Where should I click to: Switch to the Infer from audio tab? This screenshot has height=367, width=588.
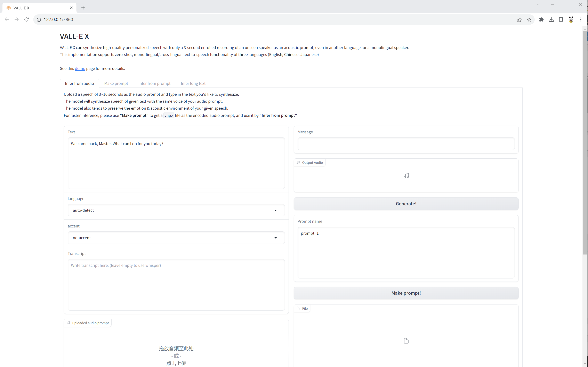(x=79, y=83)
